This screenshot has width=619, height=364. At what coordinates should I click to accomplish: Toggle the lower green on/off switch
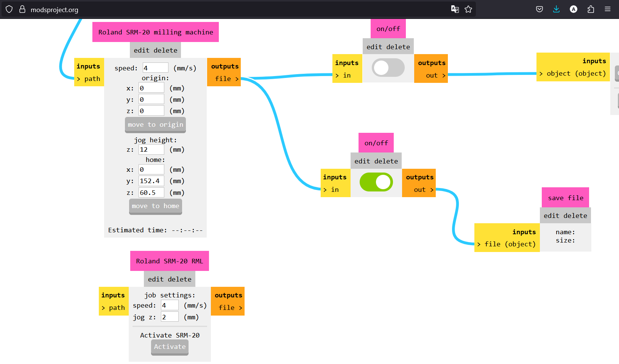376,182
